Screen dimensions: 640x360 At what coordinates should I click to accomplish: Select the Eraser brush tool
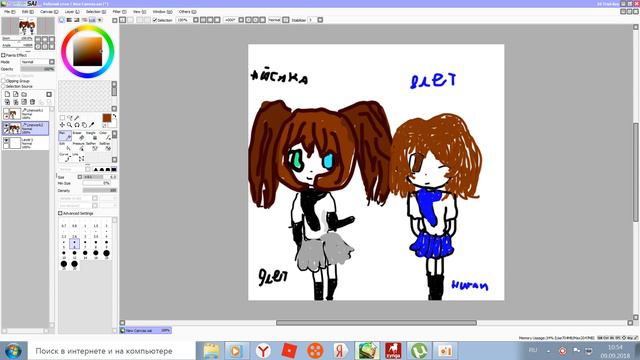[x=78, y=136]
